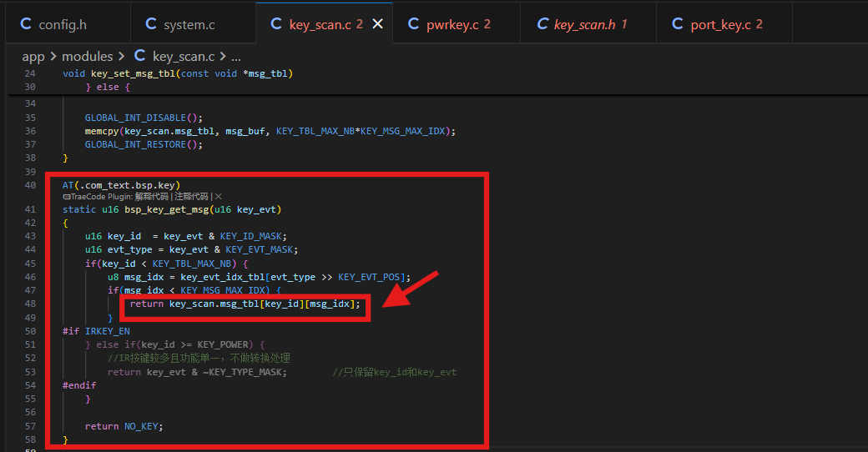The height and width of the screenshot is (452, 868).
Task: Open the key_scan.h tab
Action: [x=588, y=24]
